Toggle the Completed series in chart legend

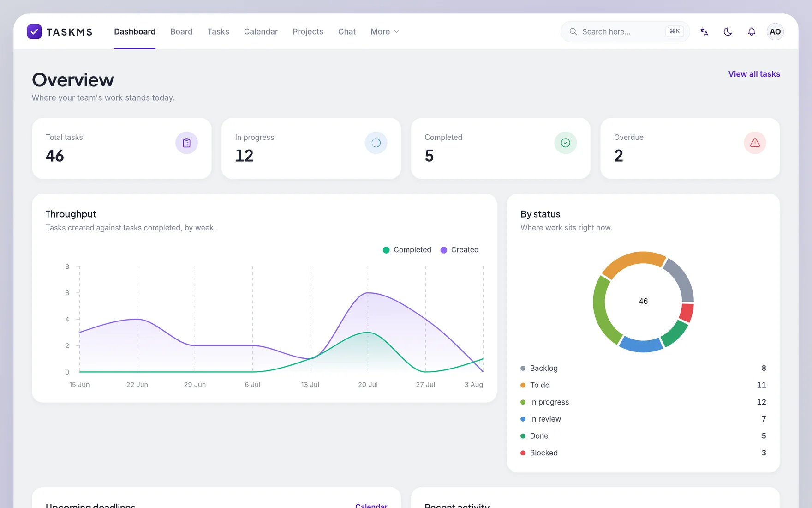407,250
